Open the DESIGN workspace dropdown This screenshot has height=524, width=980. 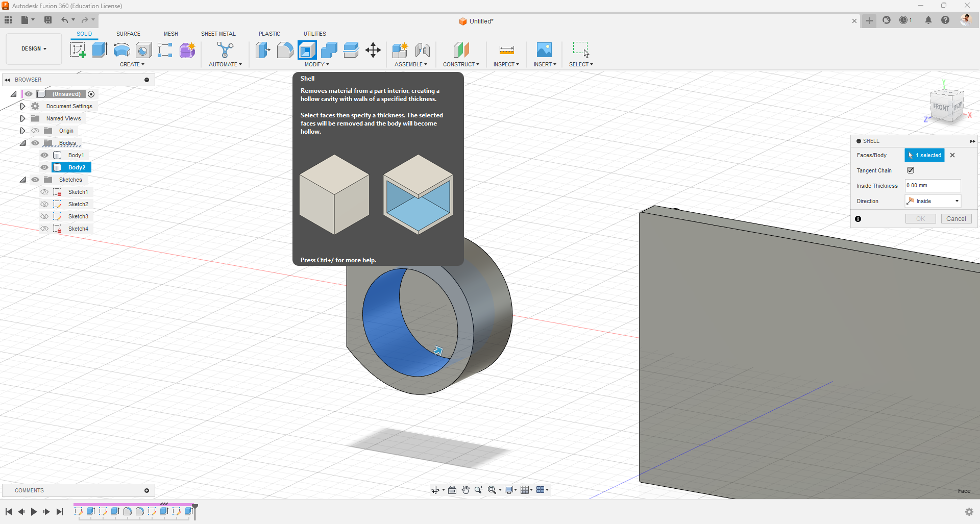pyautogui.click(x=34, y=49)
